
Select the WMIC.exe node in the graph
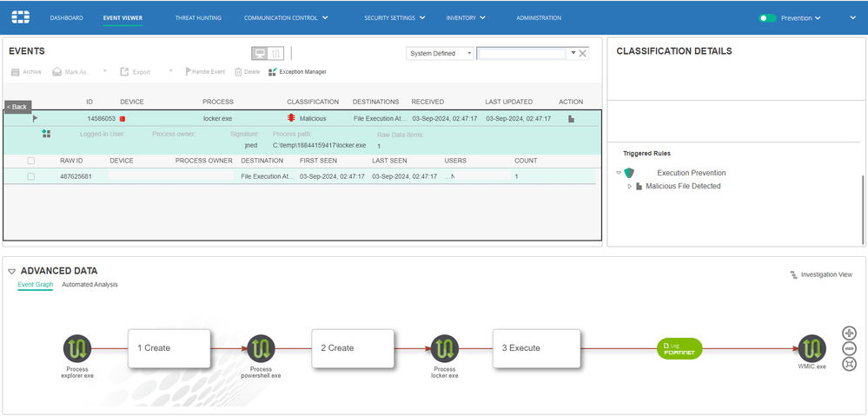pyautogui.click(x=812, y=348)
